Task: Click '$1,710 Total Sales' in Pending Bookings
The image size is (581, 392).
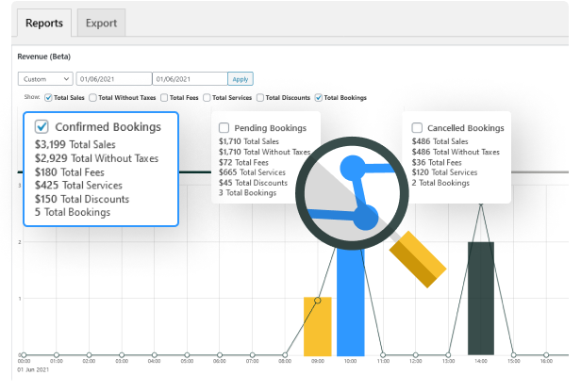Action: point(249,141)
